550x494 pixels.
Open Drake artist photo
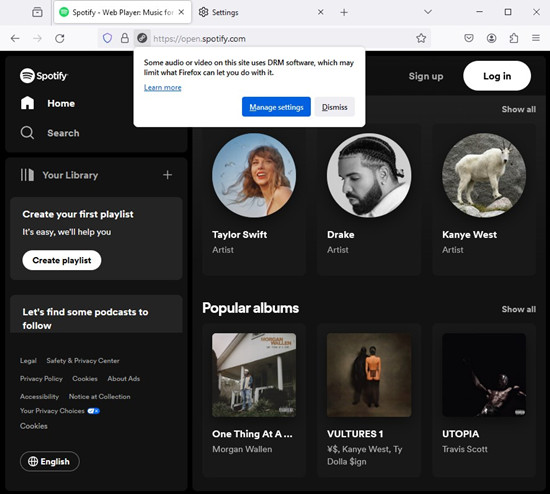pyautogui.click(x=369, y=175)
